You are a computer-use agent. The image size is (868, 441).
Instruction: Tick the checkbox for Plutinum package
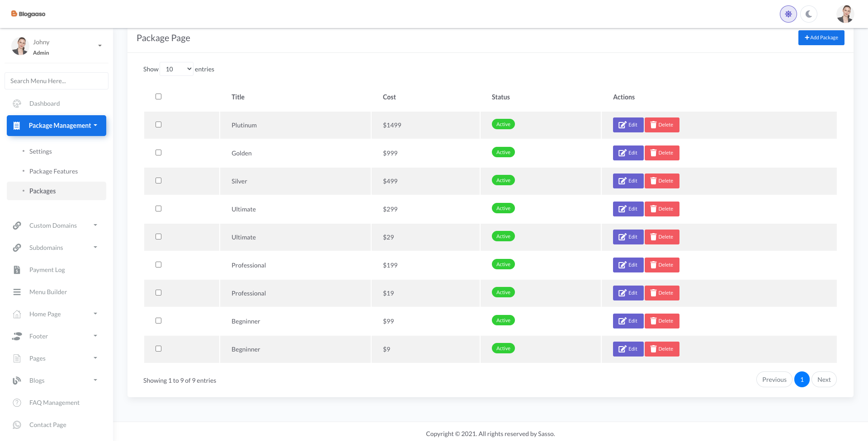(x=158, y=124)
